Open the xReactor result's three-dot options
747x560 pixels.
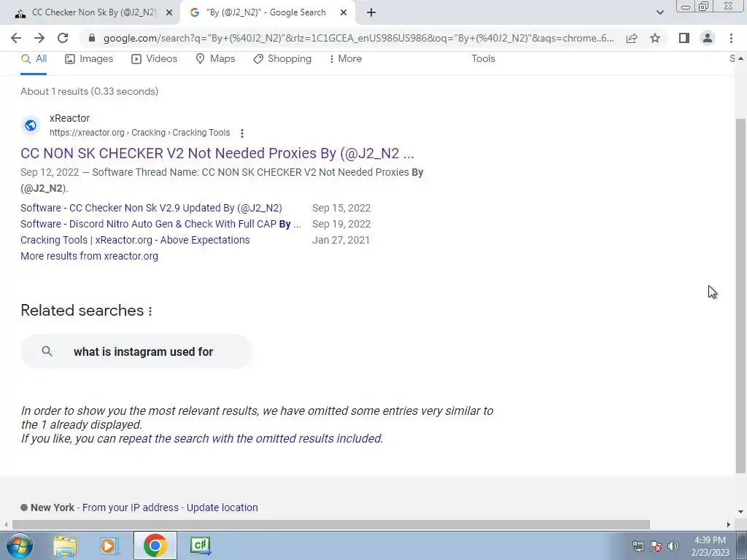(242, 133)
